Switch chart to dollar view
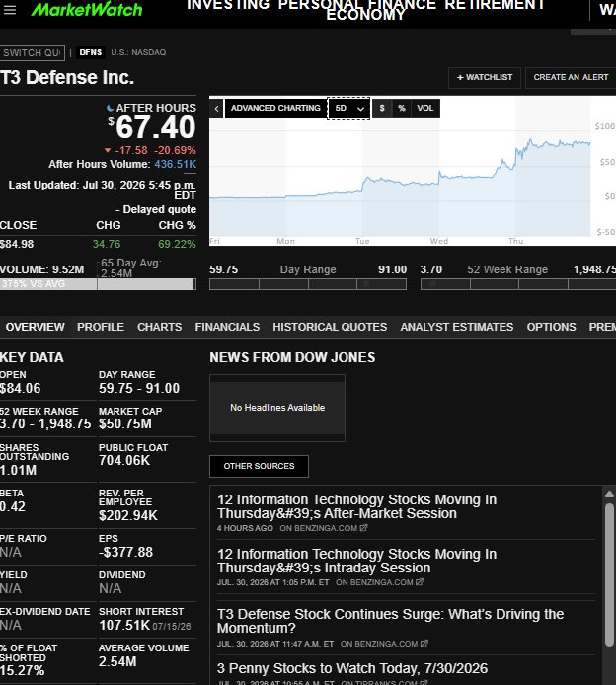616x685 pixels. pyautogui.click(x=382, y=109)
